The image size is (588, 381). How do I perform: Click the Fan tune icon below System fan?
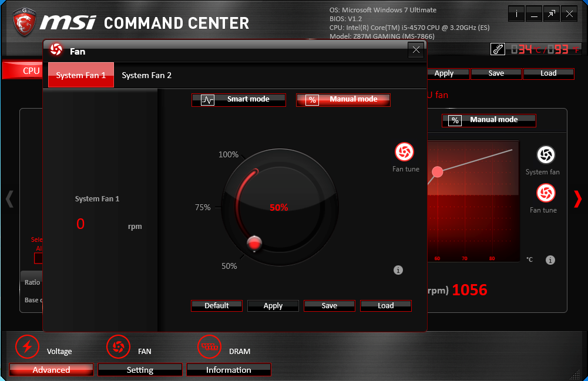[546, 193]
